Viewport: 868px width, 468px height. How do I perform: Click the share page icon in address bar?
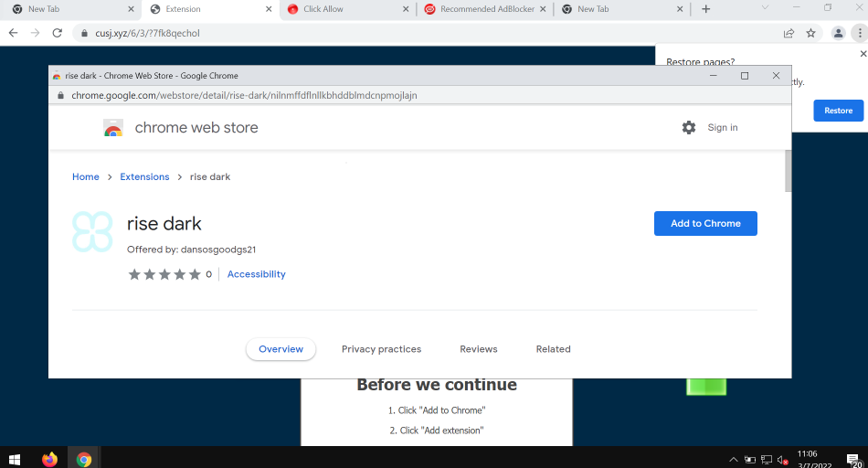tap(789, 33)
